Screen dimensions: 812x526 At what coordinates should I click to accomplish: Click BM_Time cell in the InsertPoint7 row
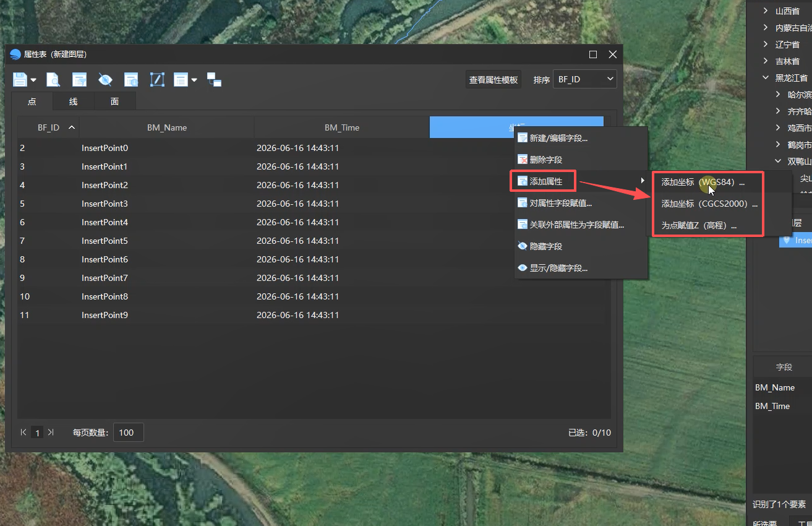[x=342, y=278]
